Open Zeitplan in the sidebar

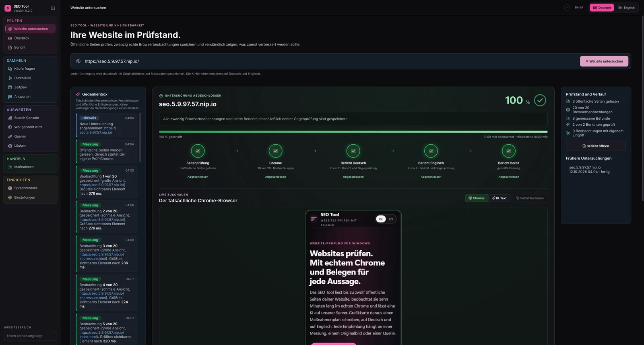[x=30, y=87]
